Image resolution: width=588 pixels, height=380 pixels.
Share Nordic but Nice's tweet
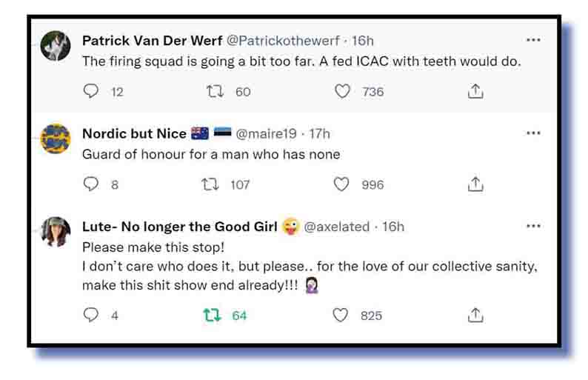tap(475, 184)
